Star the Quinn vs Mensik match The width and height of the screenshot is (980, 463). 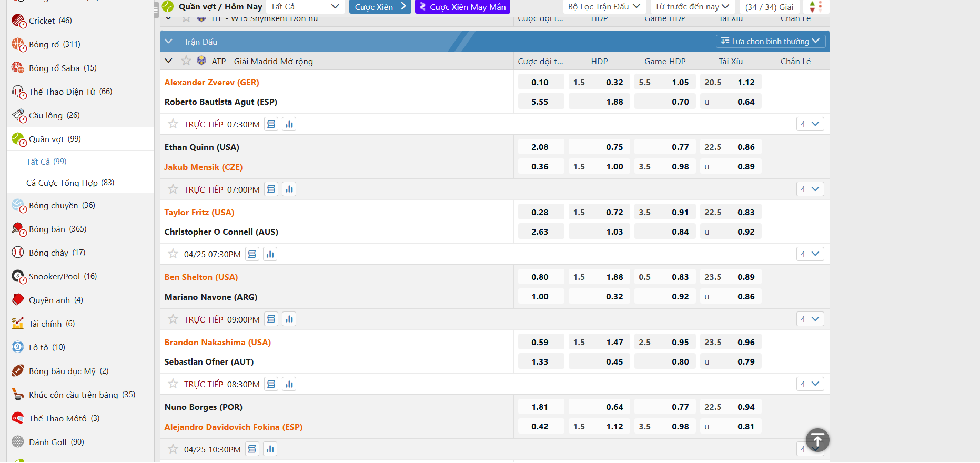(x=173, y=189)
